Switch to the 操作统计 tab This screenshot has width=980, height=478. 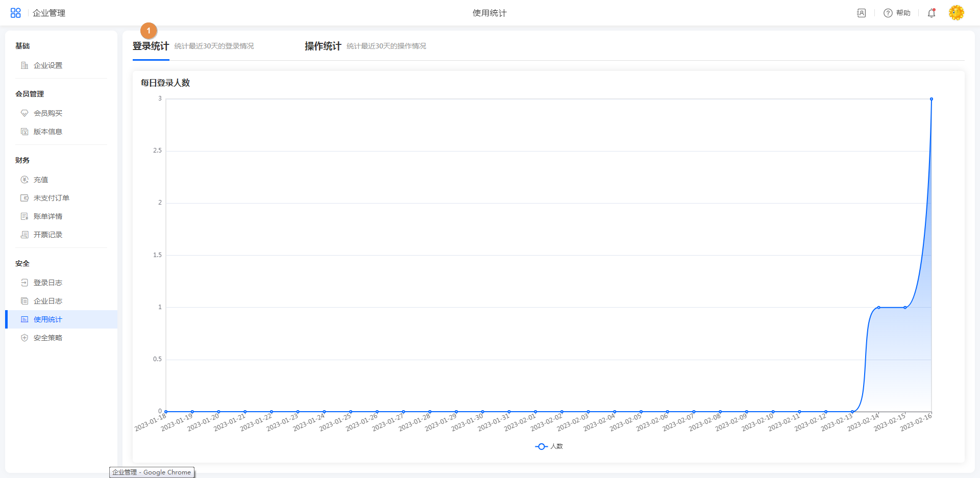323,46
